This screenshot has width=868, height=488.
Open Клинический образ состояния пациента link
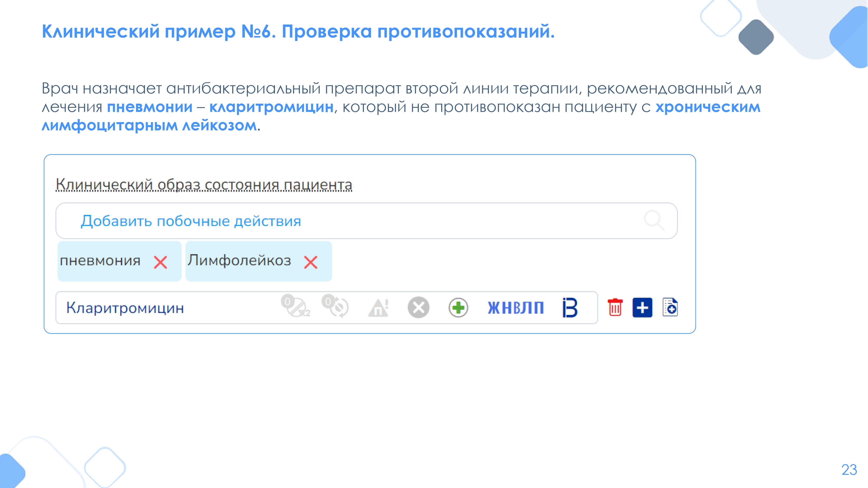tap(204, 185)
